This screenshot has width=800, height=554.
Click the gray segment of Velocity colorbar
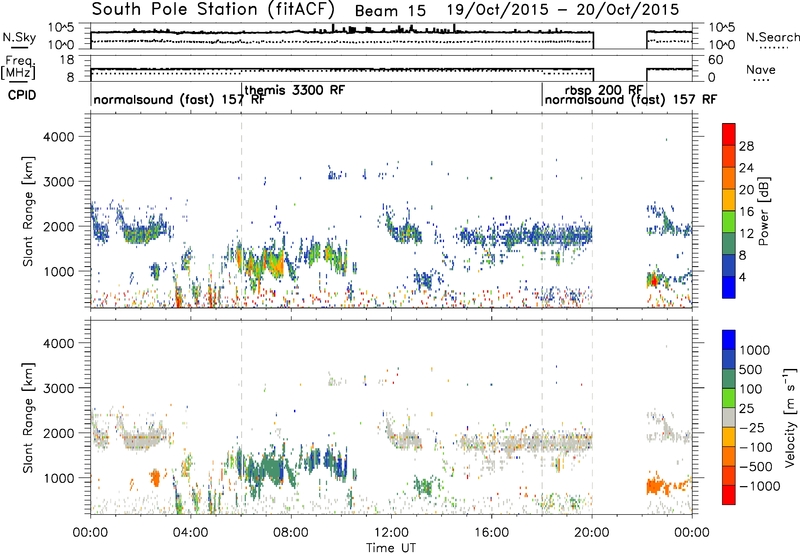pos(729,418)
